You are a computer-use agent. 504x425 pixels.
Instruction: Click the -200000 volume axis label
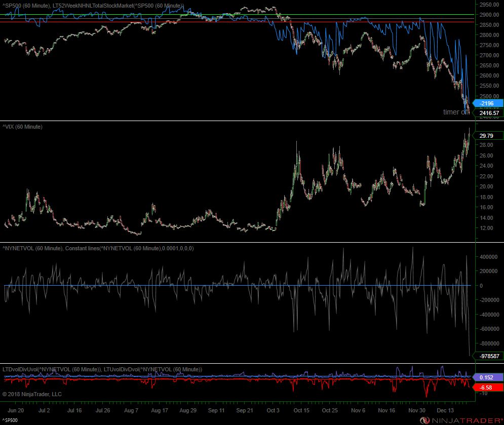(489, 300)
